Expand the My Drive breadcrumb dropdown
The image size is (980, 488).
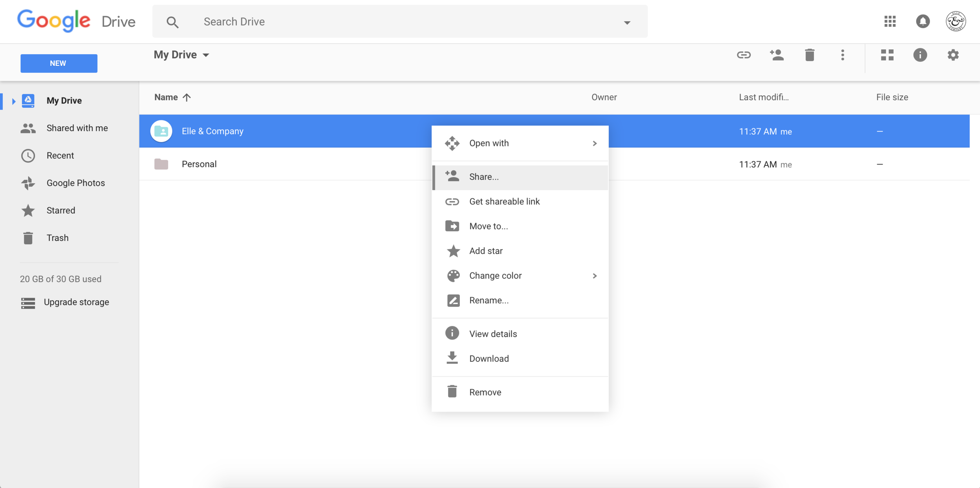click(207, 54)
